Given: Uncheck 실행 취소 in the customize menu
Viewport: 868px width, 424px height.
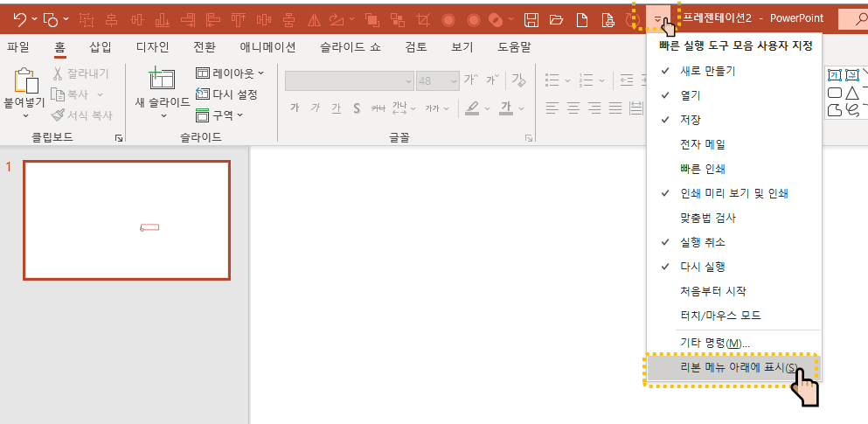Looking at the screenshot, I should [x=734, y=242].
